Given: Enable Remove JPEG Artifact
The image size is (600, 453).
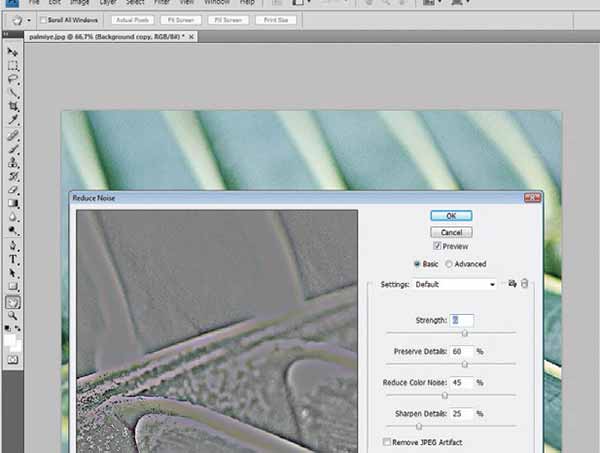Looking at the screenshot, I should (x=386, y=442).
